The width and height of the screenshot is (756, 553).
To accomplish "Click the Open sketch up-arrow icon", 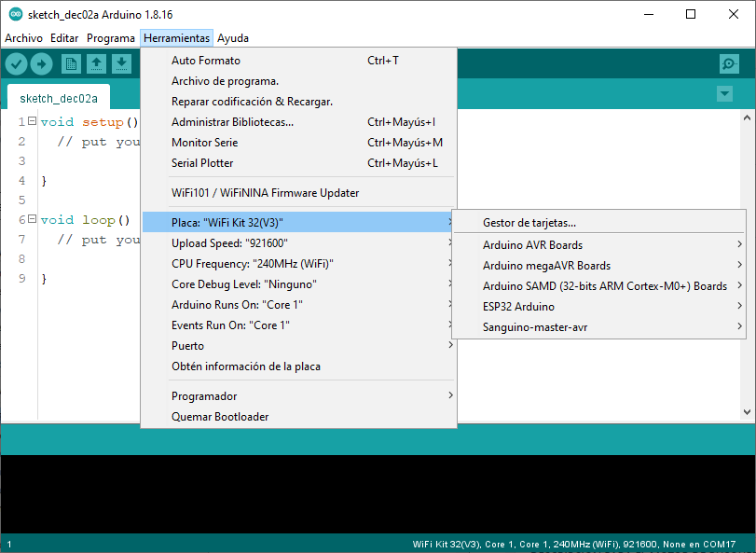I will [x=96, y=63].
